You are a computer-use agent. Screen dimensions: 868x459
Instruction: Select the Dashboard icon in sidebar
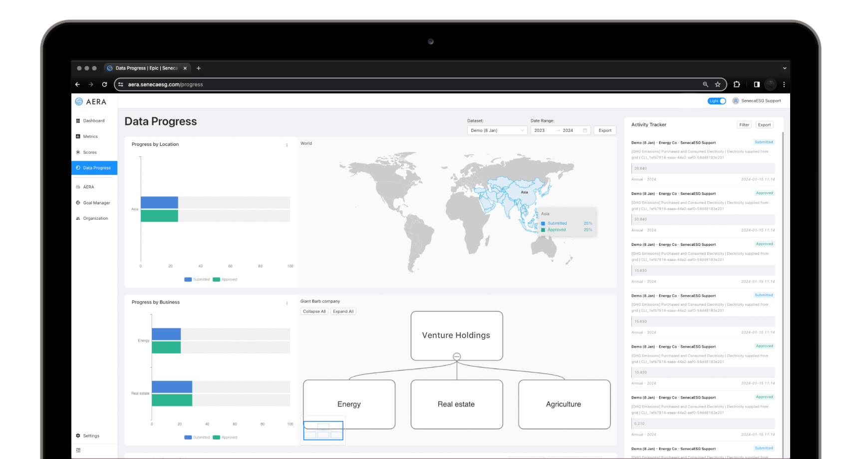78,120
